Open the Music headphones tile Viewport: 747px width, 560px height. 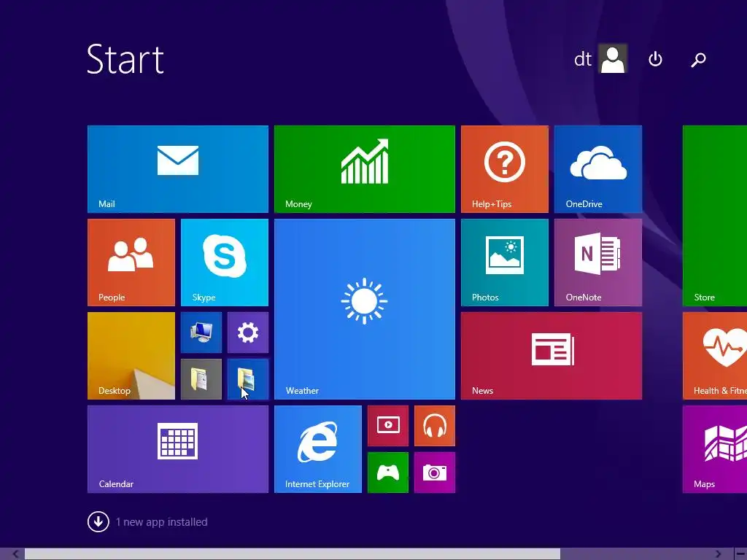(x=435, y=426)
